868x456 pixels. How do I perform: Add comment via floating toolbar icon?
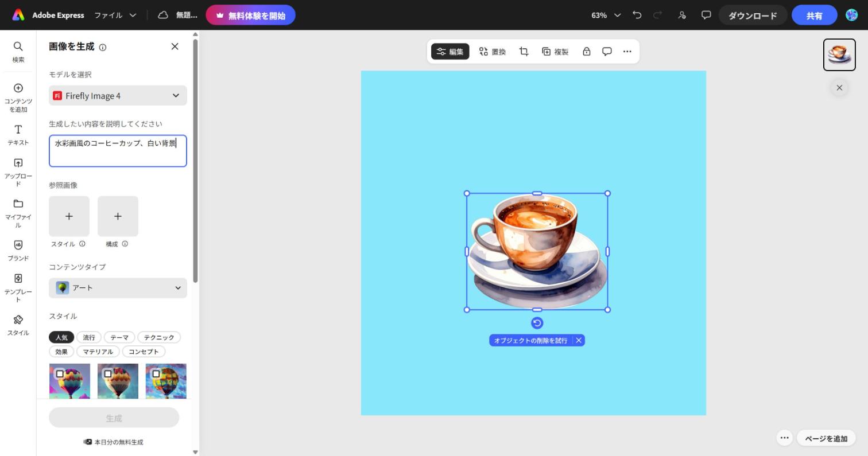coord(607,52)
